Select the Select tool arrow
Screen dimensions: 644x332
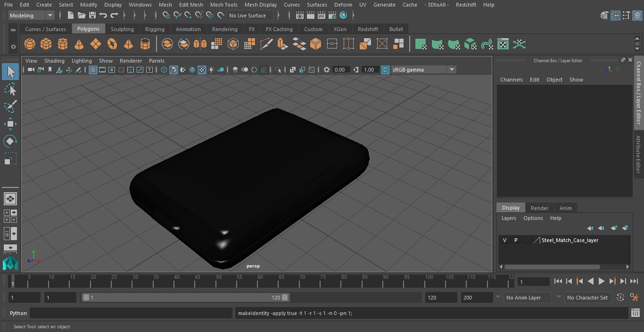coord(10,72)
